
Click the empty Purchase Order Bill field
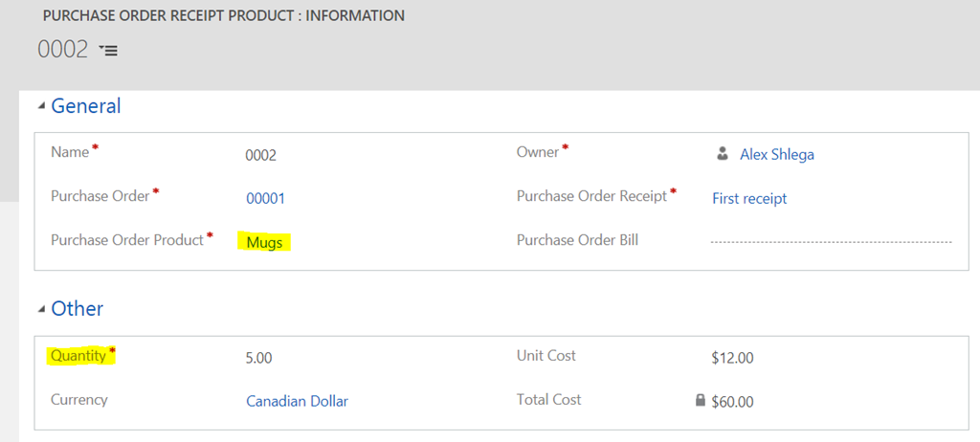[831, 241]
